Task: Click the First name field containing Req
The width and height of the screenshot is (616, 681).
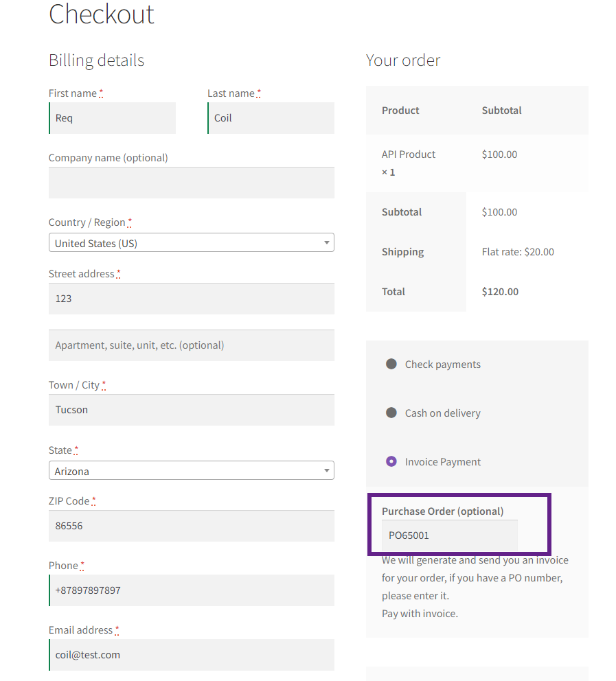Action: (x=112, y=117)
